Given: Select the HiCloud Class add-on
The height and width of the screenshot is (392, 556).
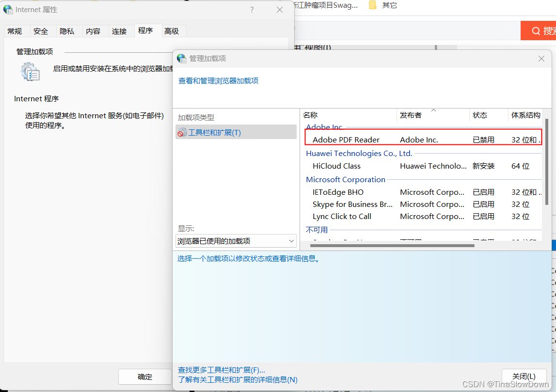Looking at the screenshot, I should point(423,166).
